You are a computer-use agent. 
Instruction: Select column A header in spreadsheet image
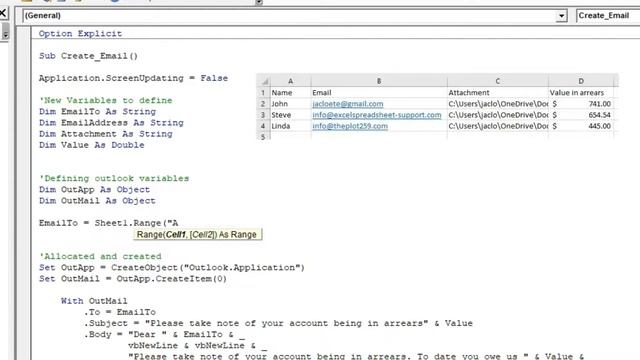(x=290, y=81)
